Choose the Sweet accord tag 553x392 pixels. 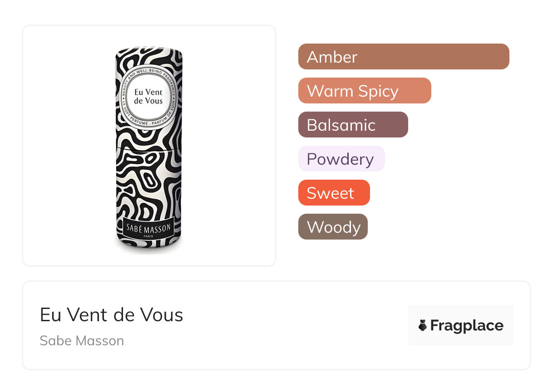coord(334,193)
